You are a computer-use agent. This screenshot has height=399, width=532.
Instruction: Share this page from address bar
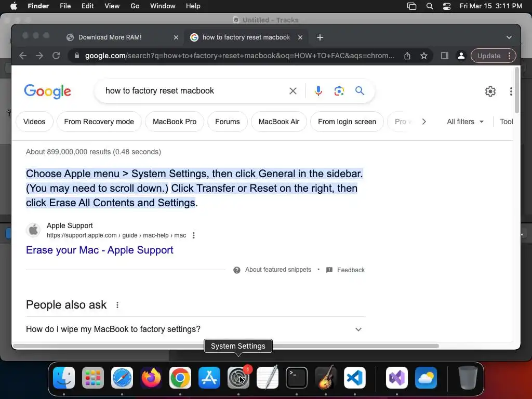[x=407, y=56]
